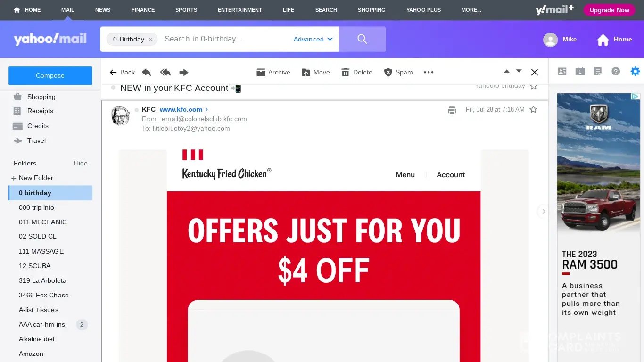The height and width of the screenshot is (362, 644).
Task: Open the More actions ellipsis menu
Action: pos(428,72)
